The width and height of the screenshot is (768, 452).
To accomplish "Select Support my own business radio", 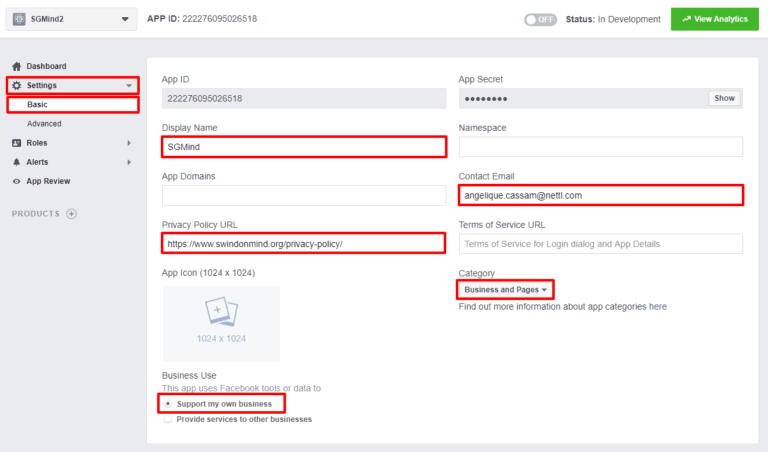I will click(168, 404).
